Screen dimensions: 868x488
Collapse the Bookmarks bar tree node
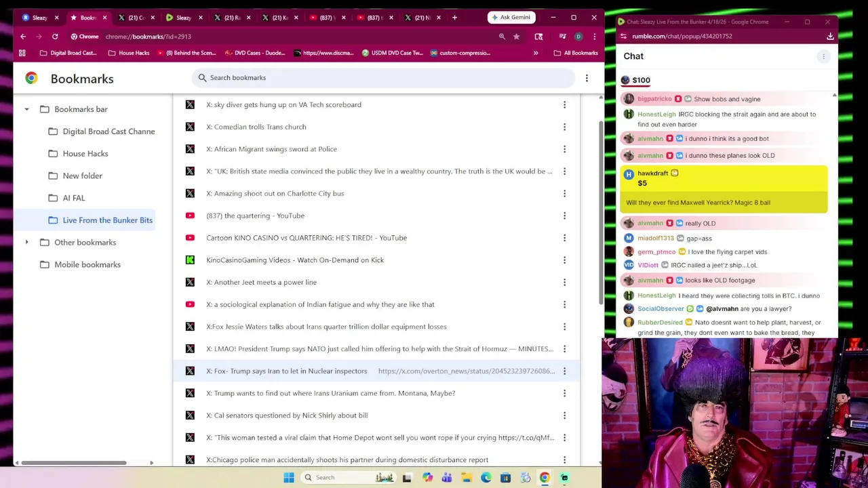26,109
